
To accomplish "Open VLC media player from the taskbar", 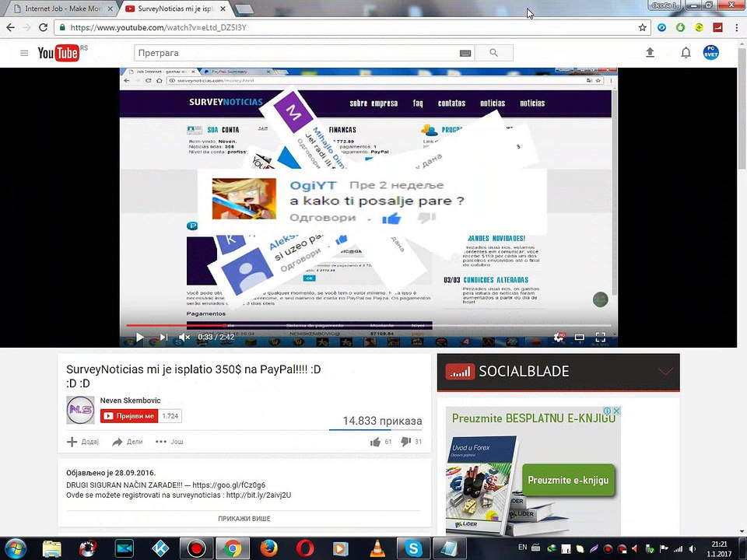I will pyautogui.click(x=377, y=548).
